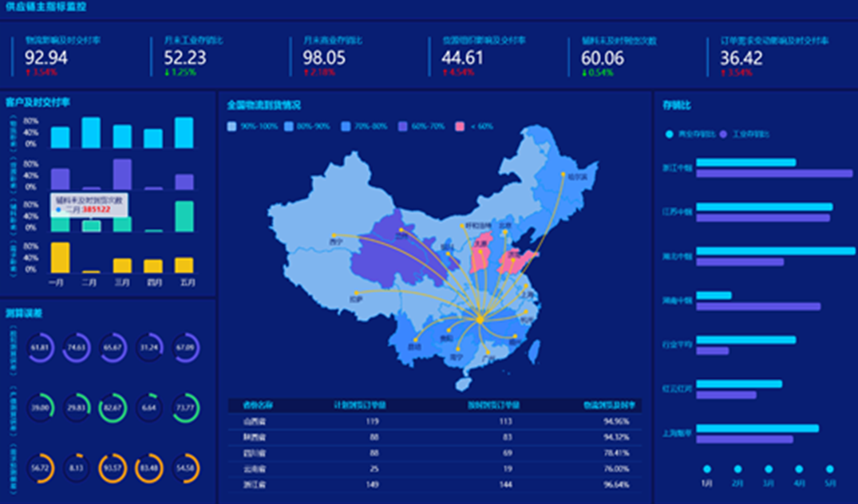Click the 39.00 green donut gauge
The height and width of the screenshot is (504, 858).
pyautogui.click(x=40, y=408)
